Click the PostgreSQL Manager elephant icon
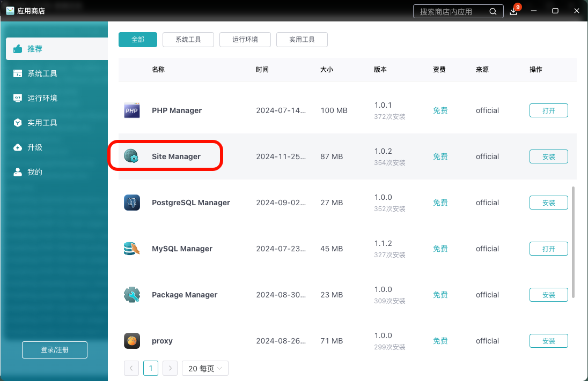 coord(131,203)
